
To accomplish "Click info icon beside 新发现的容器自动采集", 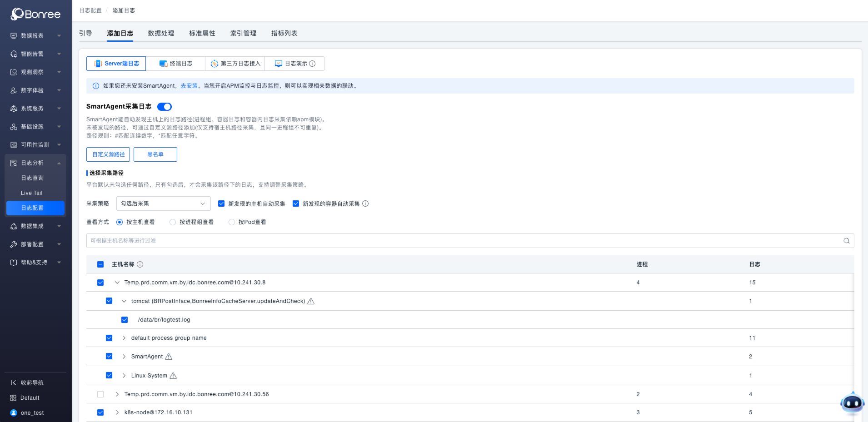I will pos(365,204).
